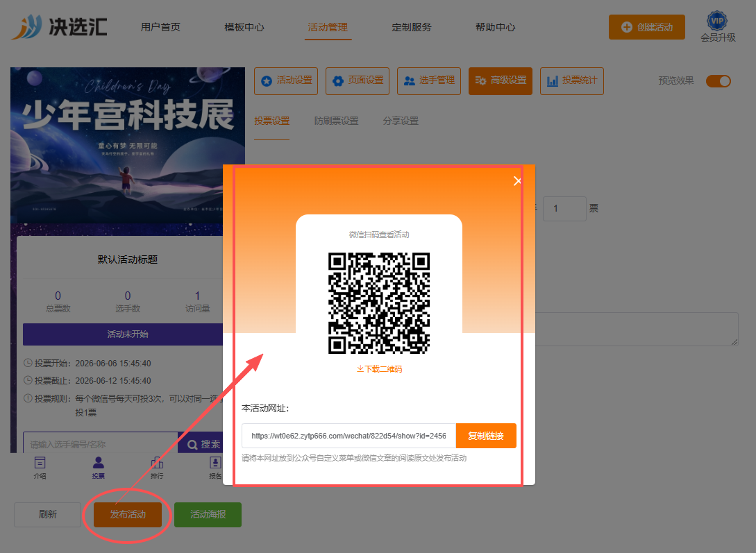This screenshot has height=553, width=756.
Task: Go to 模板中心 menu
Action: point(244,28)
